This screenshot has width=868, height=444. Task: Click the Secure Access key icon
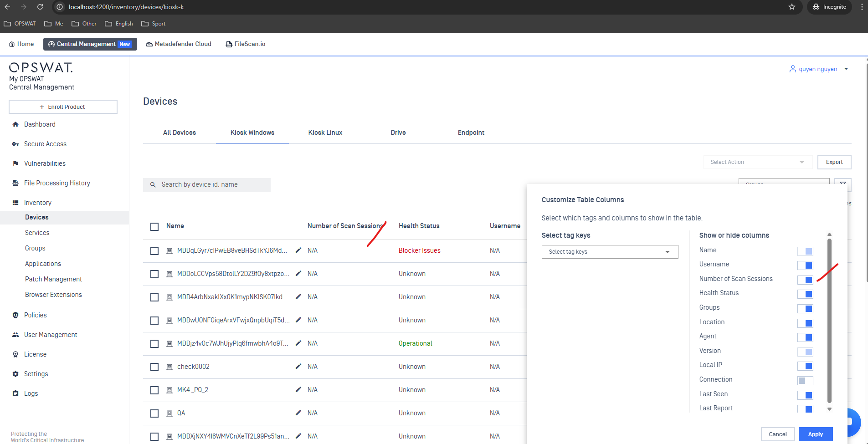click(x=15, y=144)
